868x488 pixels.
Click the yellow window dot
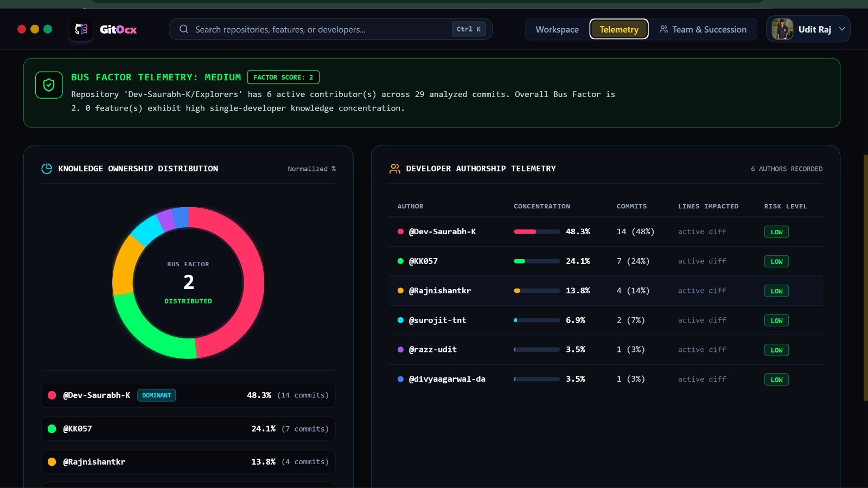click(35, 29)
